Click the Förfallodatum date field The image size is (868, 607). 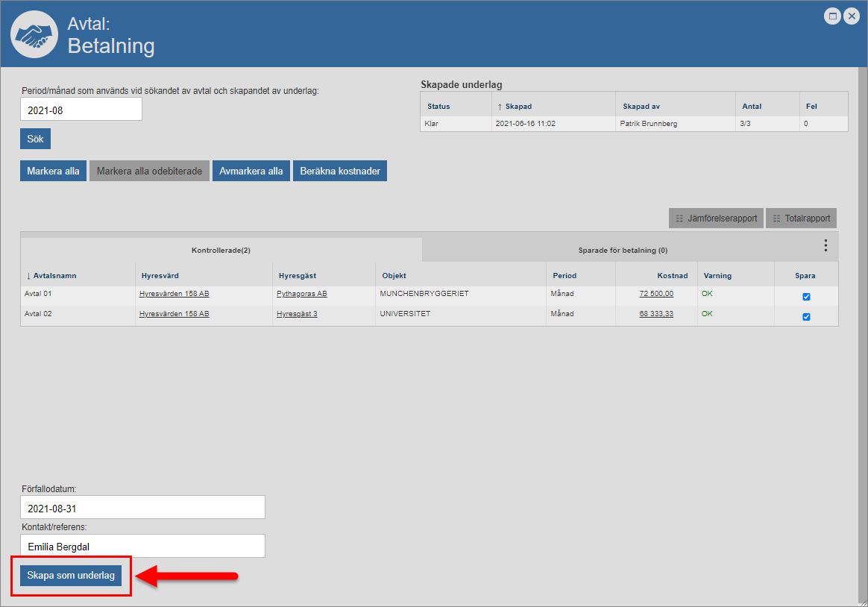click(142, 508)
